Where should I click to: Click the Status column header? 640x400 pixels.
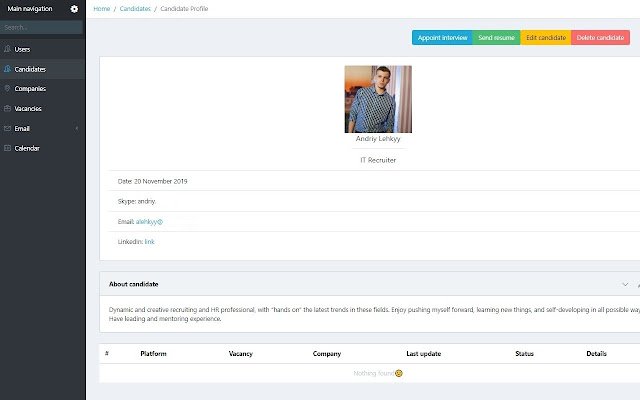point(524,353)
